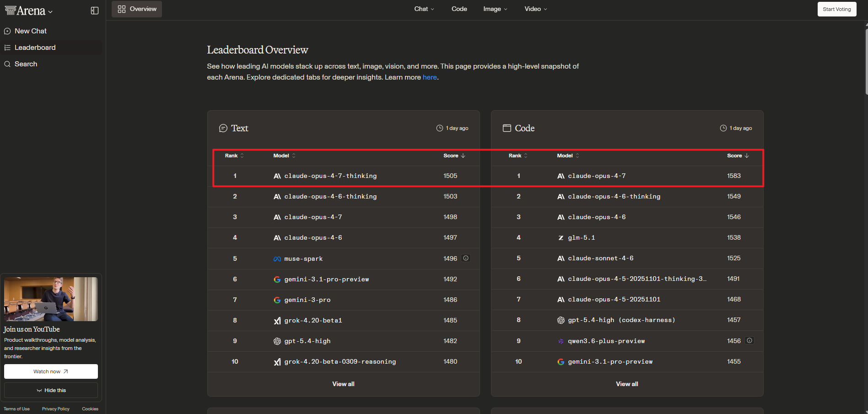Sort Text table by Rank

click(234, 156)
